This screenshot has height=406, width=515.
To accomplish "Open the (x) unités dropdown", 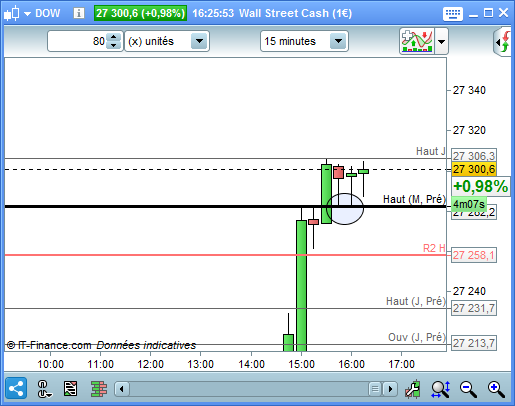I will coord(167,41).
